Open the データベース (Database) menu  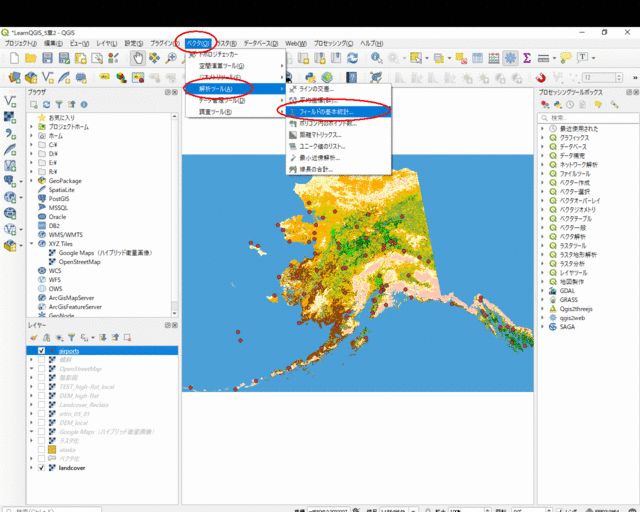click(x=261, y=43)
